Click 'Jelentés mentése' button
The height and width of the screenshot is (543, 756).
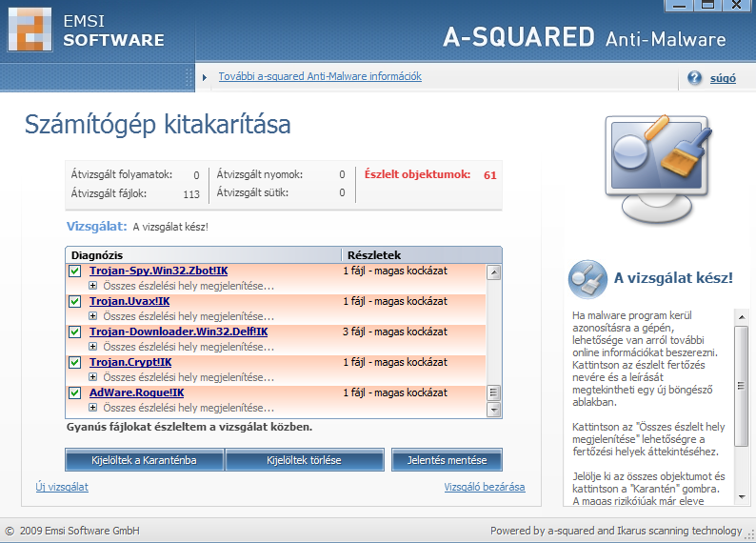pos(447,460)
